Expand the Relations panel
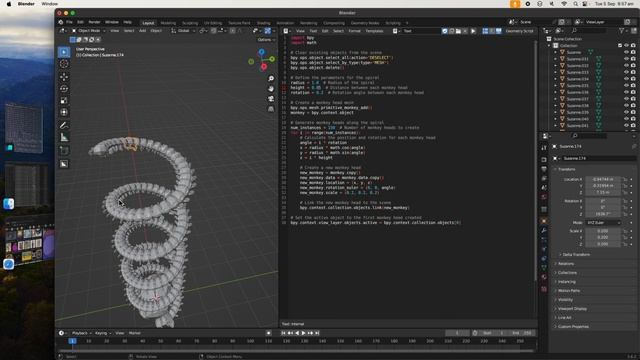This screenshot has width=640, height=360. (566, 264)
